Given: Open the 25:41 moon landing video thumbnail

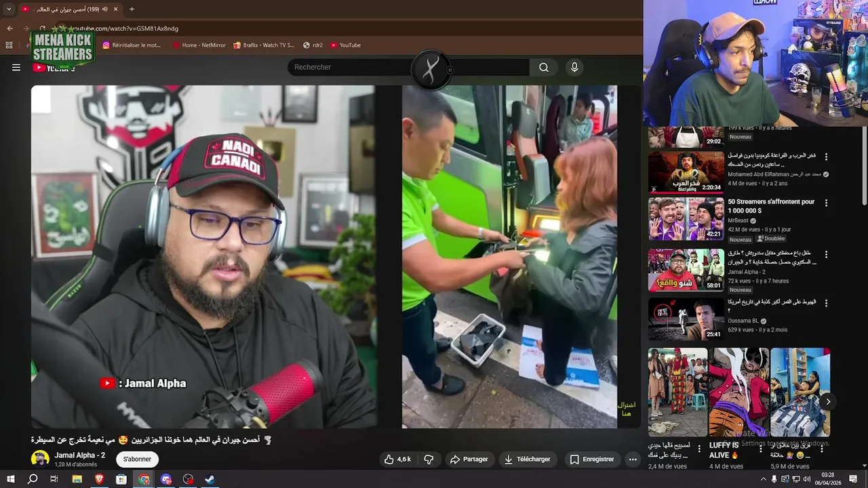Looking at the screenshot, I should coord(686,319).
